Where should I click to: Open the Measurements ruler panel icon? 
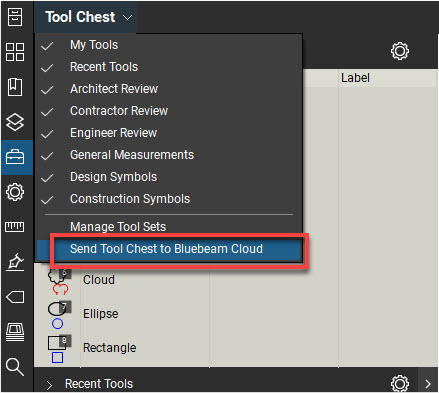(x=15, y=227)
